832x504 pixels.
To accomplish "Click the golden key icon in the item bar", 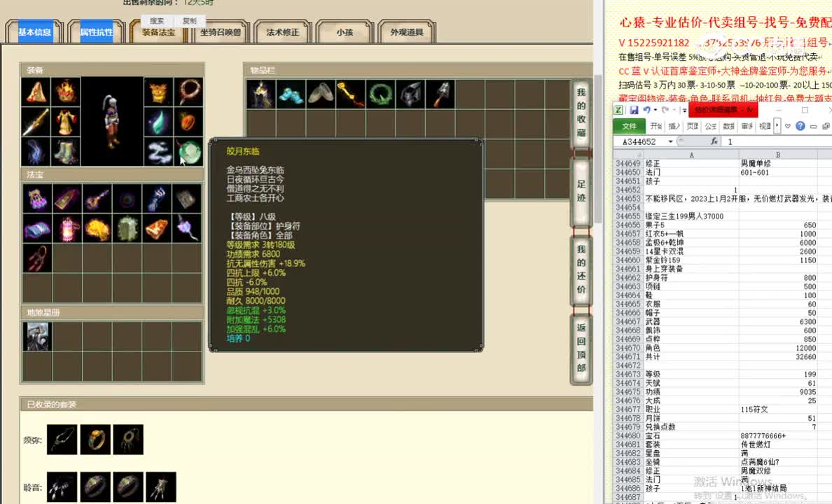I will (349, 94).
